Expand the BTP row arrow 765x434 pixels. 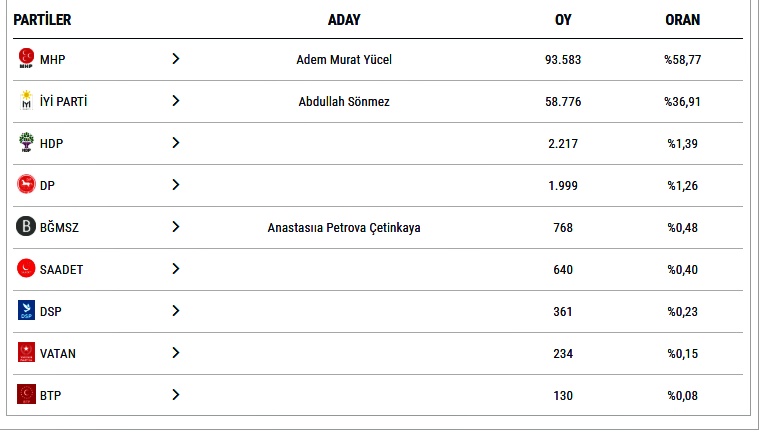(x=176, y=395)
